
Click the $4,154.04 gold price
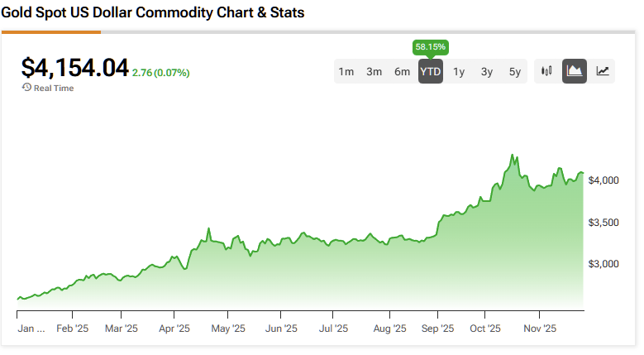[x=74, y=68]
